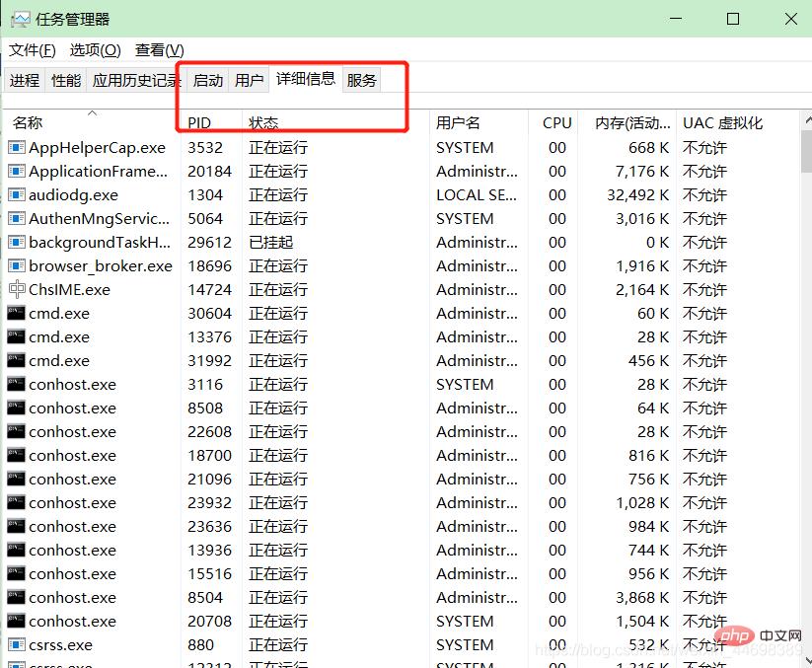The image size is (812, 668).
Task: Open the 文件(F) menu
Action: point(32,50)
